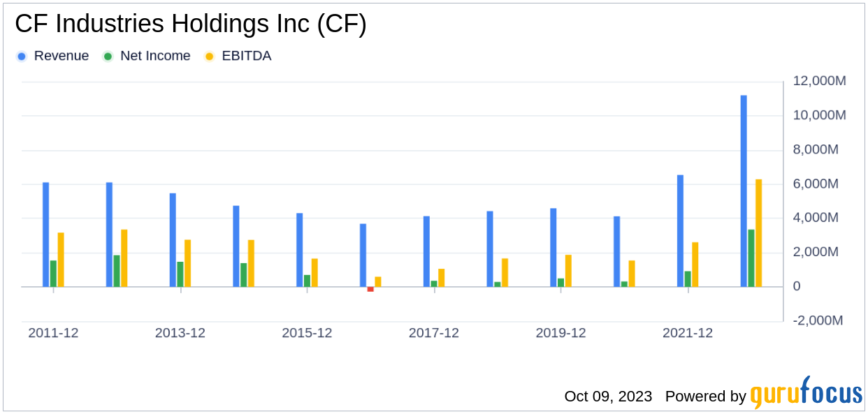868x414 pixels.
Task: Open the gurufocus logo link
Action: point(806,392)
